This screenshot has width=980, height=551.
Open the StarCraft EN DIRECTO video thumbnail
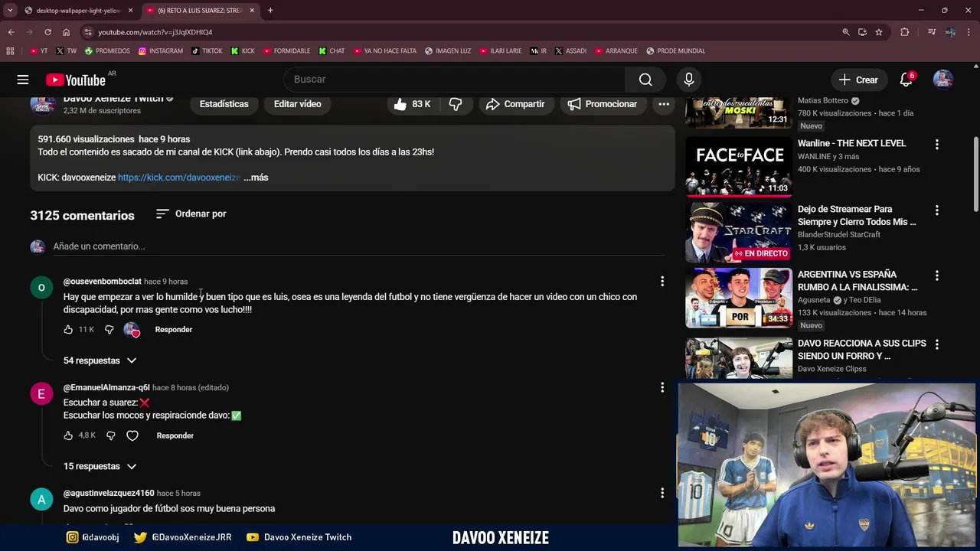739,232
